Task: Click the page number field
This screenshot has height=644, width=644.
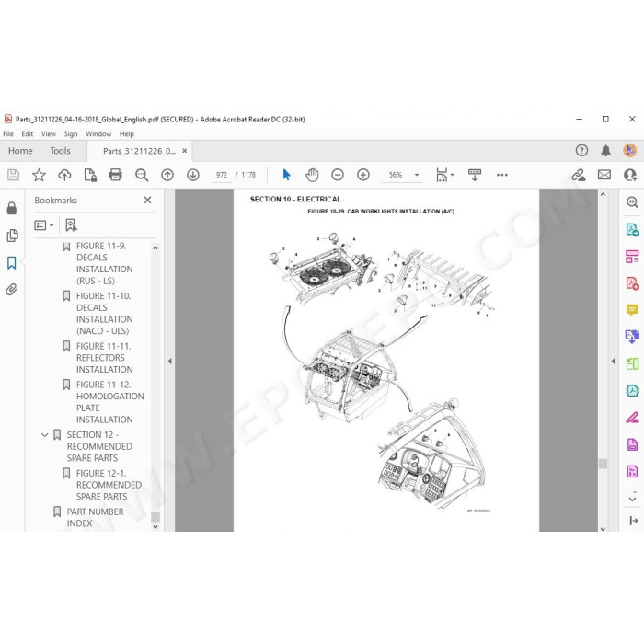Action: point(222,175)
